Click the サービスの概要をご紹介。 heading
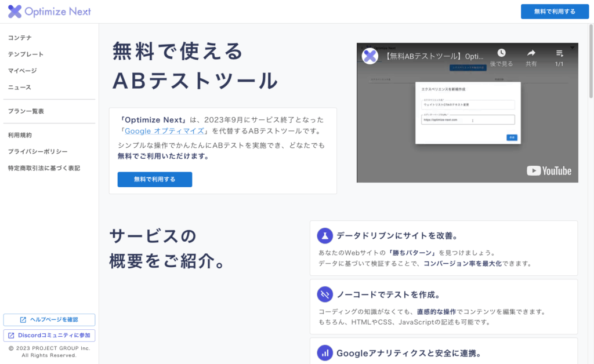This screenshot has width=594, height=364. [x=168, y=248]
